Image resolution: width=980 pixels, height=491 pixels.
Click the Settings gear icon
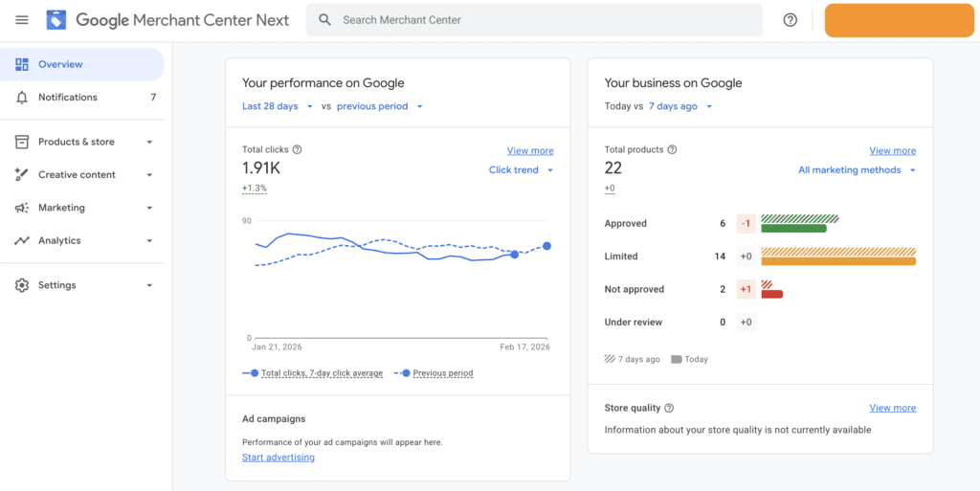22,285
